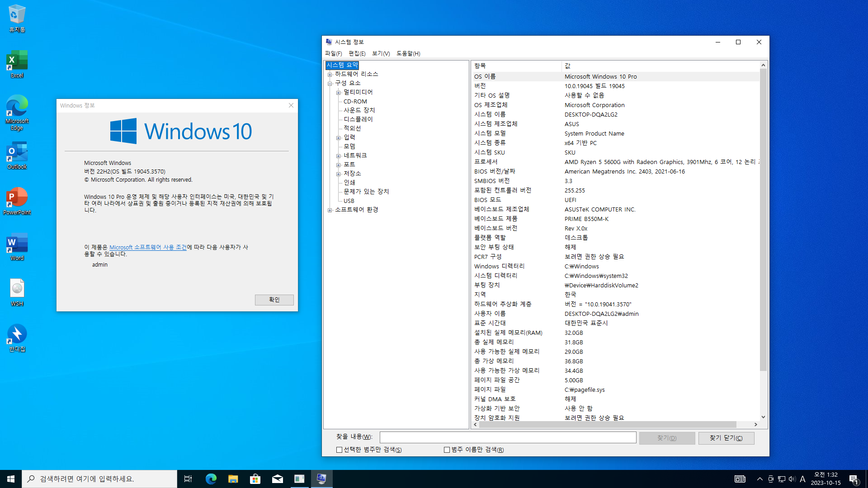Select USB in the tree

(x=349, y=201)
